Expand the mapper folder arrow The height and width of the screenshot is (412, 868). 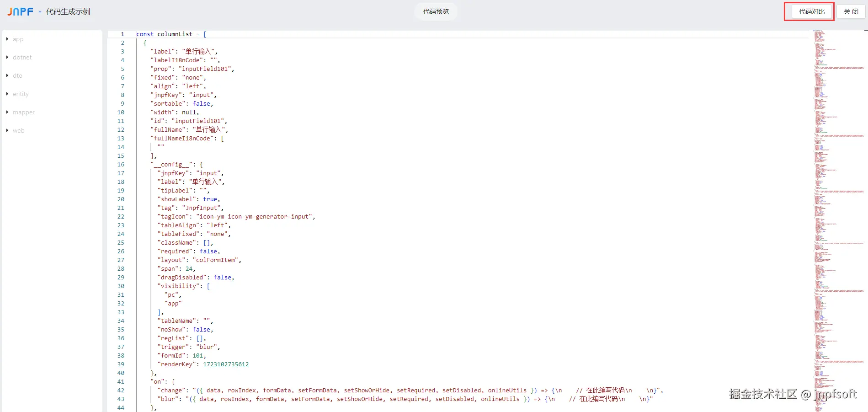(7, 112)
